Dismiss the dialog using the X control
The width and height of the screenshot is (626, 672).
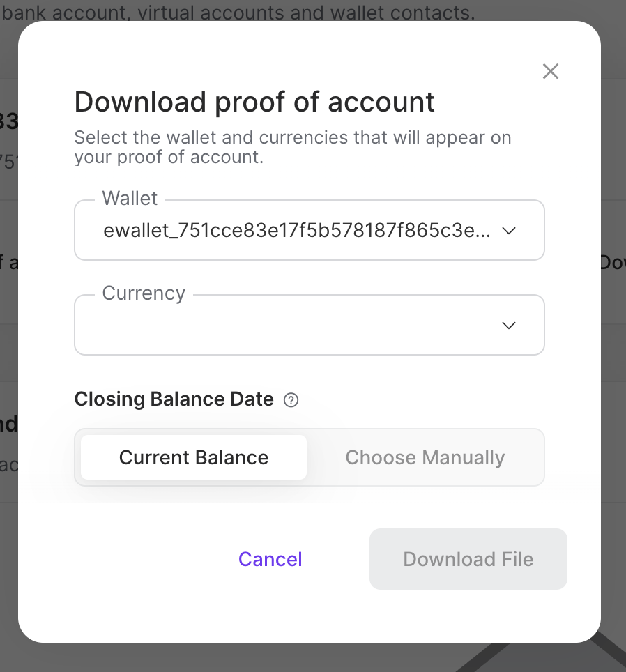[x=550, y=71]
